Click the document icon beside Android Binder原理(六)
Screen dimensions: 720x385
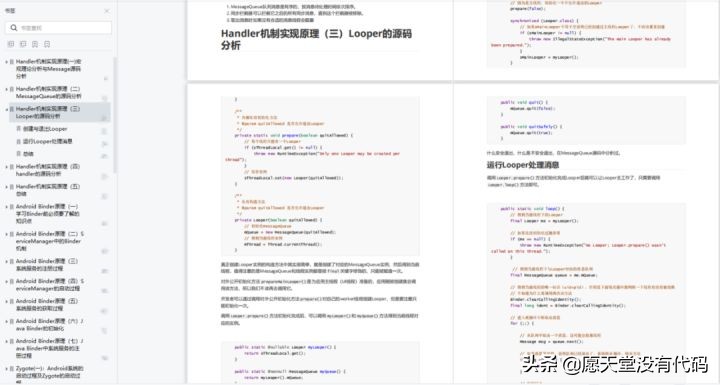point(11,322)
